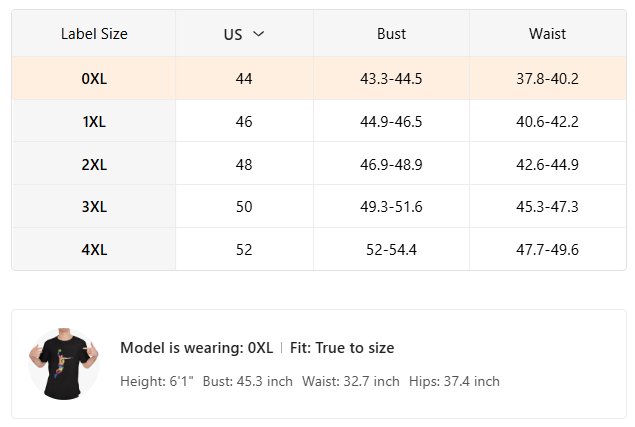
Task: Click the Label Size column header
Action: (x=94, y=34)
